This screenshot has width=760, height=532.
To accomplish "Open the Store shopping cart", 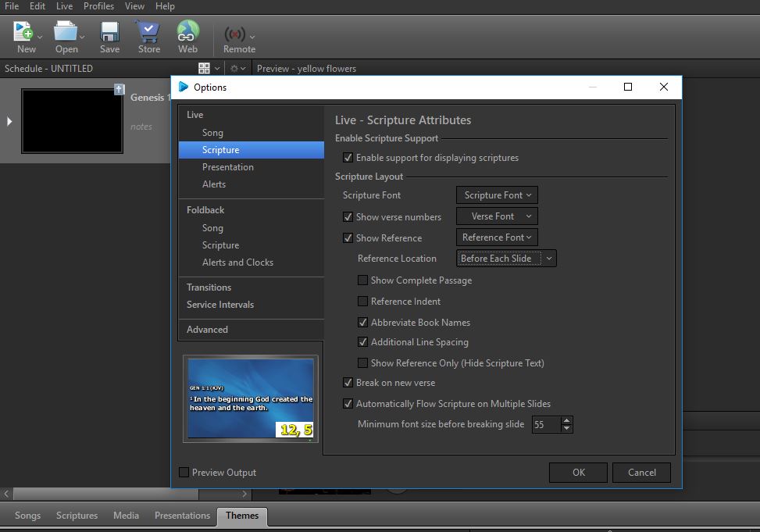I will point(148,33).
